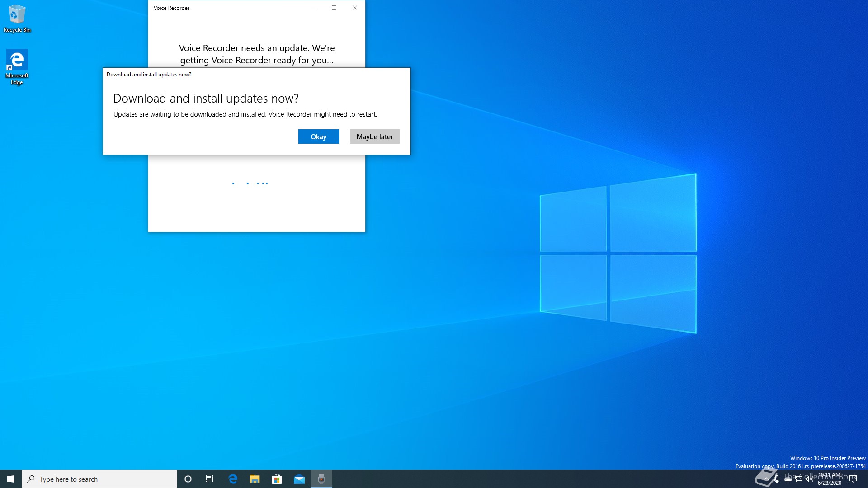
Task: Maximize the Voice Recorder window
Action: coord(334,8)
